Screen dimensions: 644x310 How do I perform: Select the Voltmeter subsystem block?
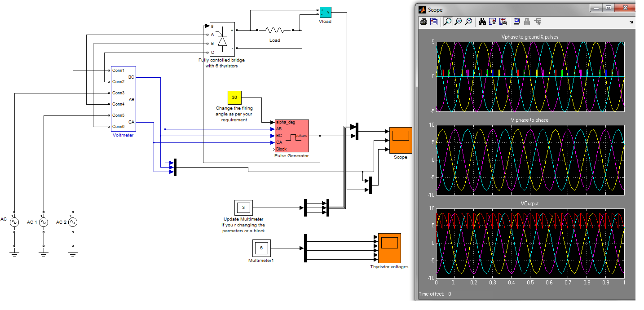point(123,99)
